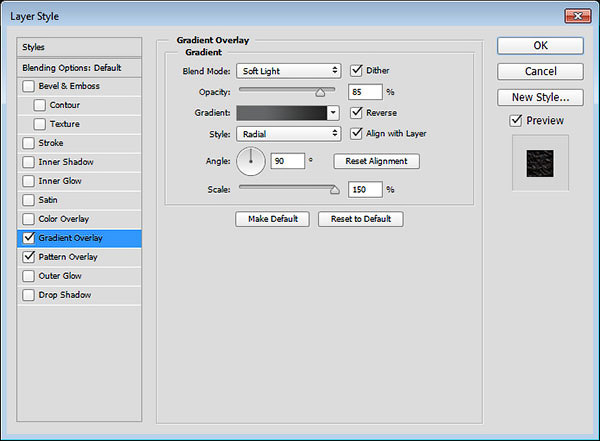Viewport: 600px width, 441px height.
Task: Click the Make Default button
Action: [x=272, y=219]
